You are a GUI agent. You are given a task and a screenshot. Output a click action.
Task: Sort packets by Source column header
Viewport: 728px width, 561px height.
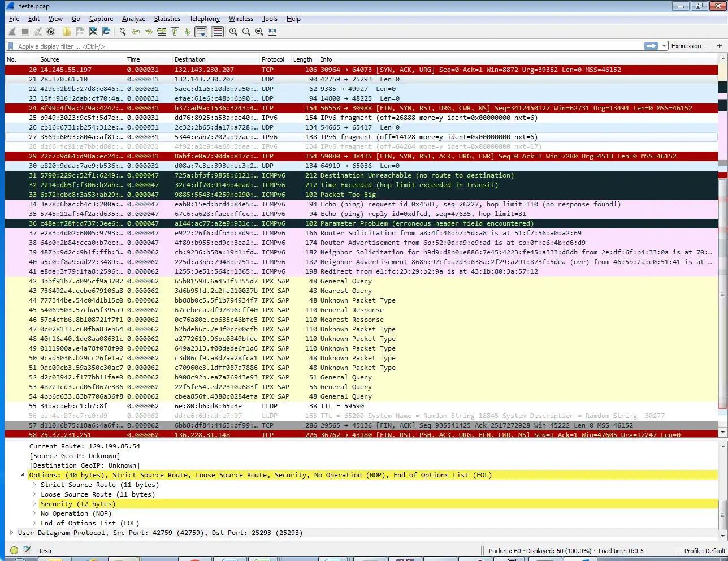pos(81,59)
